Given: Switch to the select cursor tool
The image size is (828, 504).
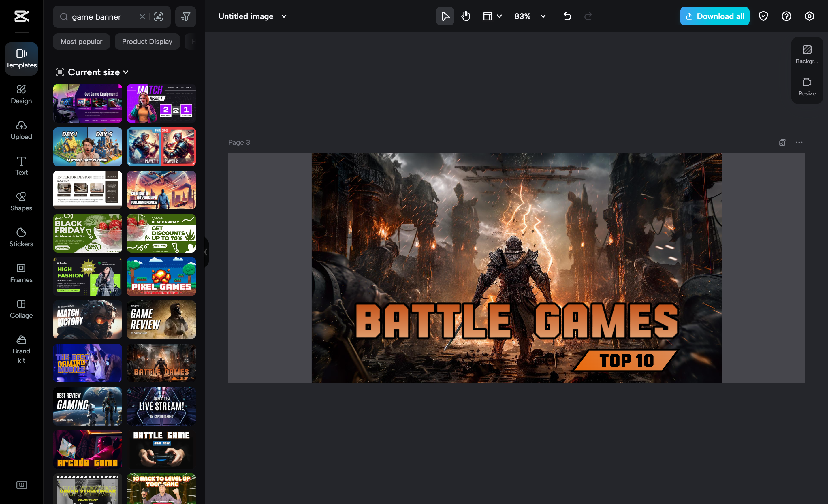Looking at the screenshot, I should click(x=445, y=16).
